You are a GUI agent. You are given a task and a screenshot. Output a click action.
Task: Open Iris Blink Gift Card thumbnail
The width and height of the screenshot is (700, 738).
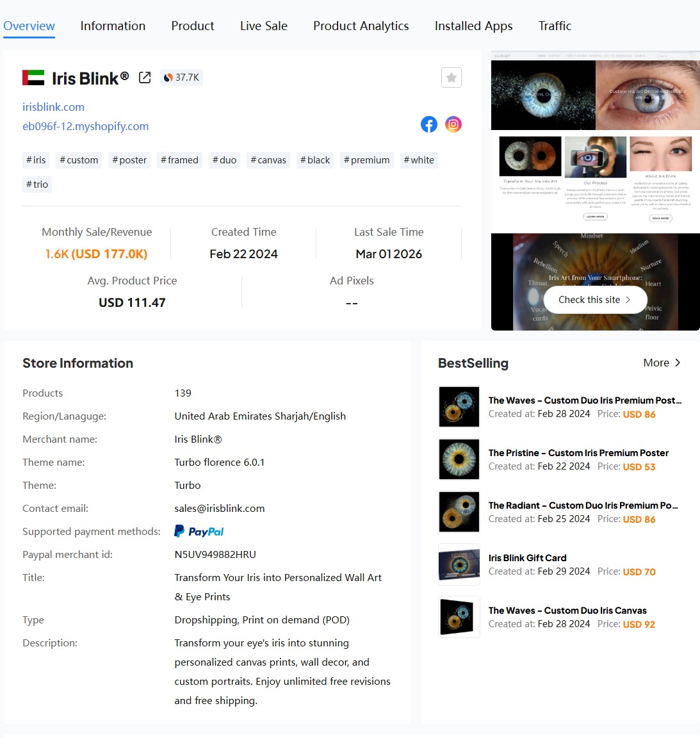click(459, 564)
